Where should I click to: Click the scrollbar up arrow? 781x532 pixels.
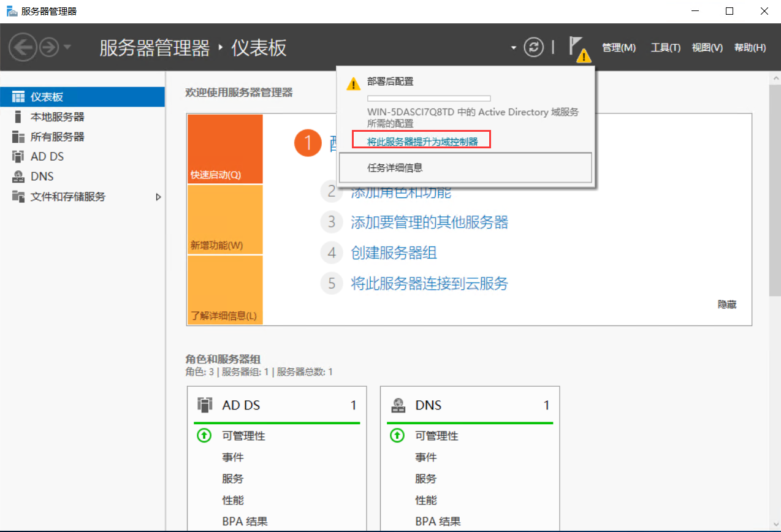coord(775,77)
